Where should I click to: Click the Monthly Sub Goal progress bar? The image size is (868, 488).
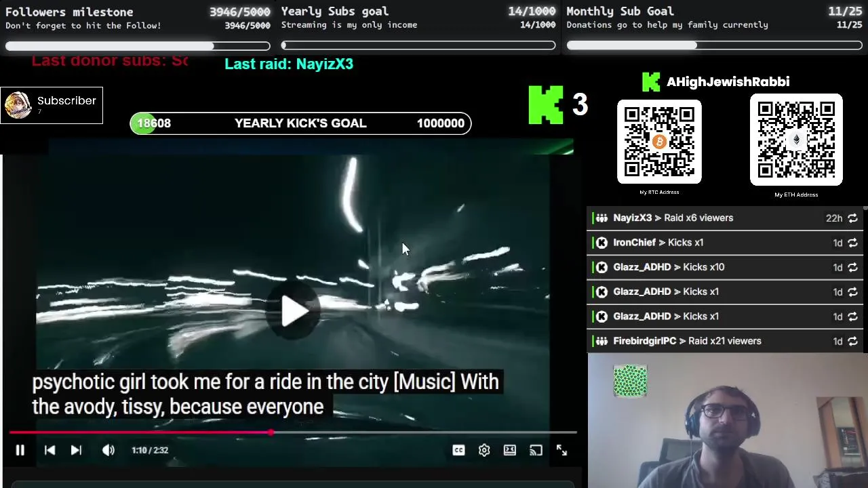coord(715,45)
